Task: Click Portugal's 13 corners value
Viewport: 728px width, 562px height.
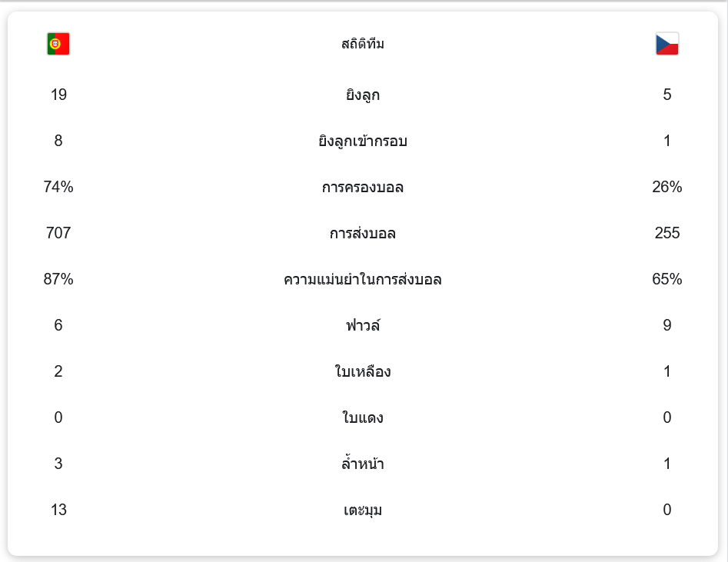Action: pos(58,510)
